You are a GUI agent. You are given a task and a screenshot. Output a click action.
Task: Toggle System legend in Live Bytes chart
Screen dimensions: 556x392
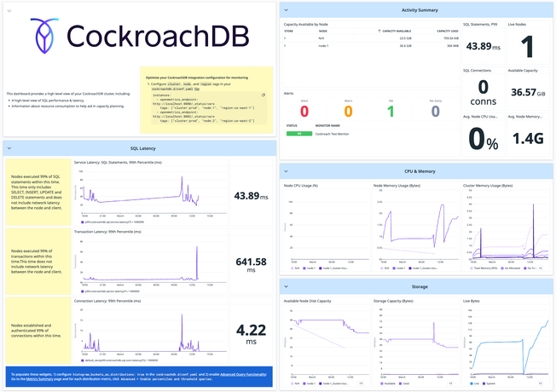click(x=489, y=383)
